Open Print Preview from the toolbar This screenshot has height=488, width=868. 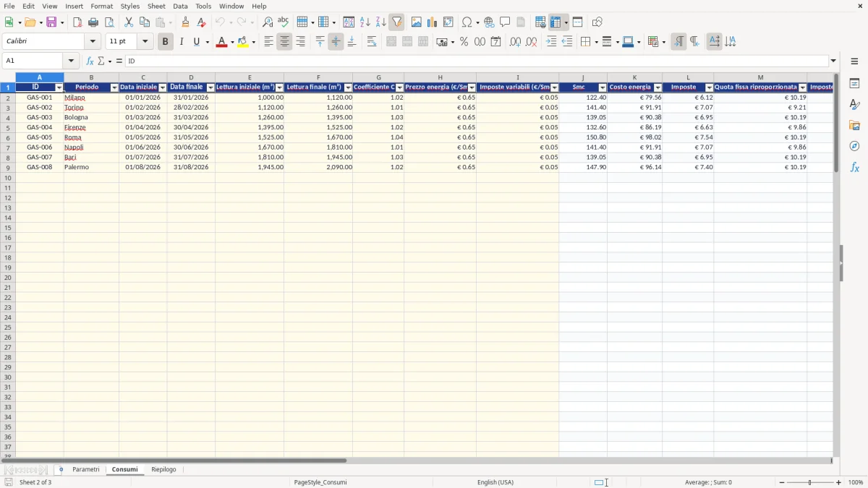click(109, 22)
